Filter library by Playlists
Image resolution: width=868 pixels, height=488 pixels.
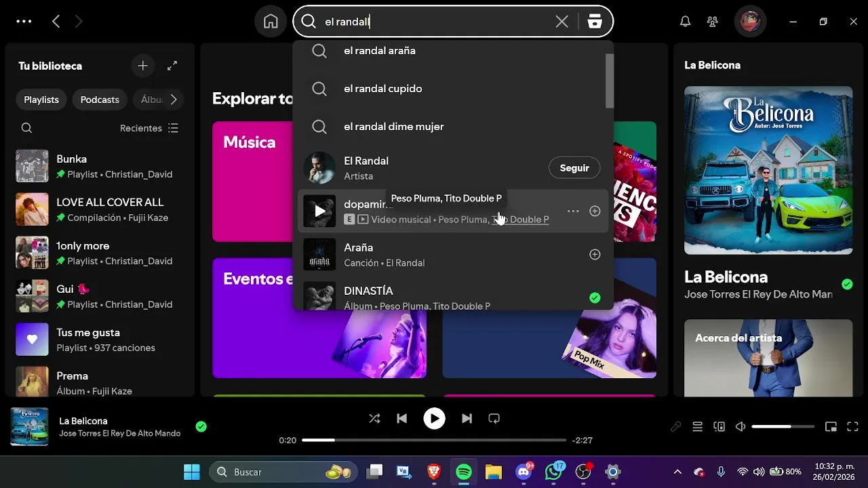coord(41,100)
